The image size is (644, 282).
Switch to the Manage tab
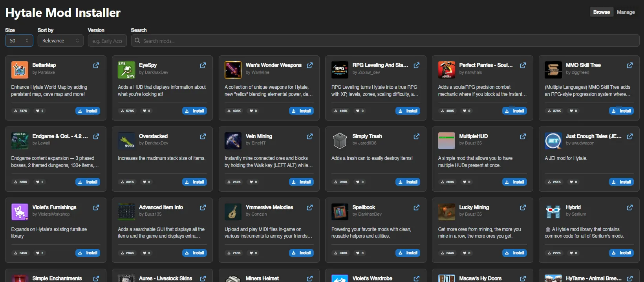click(x=626, y=12)
